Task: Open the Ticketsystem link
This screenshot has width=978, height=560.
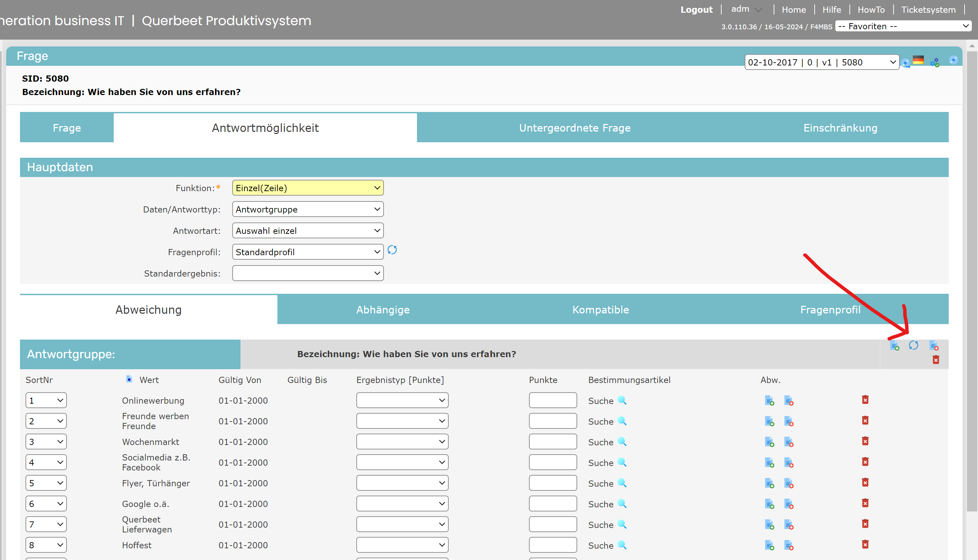Action: click(928, 10)
